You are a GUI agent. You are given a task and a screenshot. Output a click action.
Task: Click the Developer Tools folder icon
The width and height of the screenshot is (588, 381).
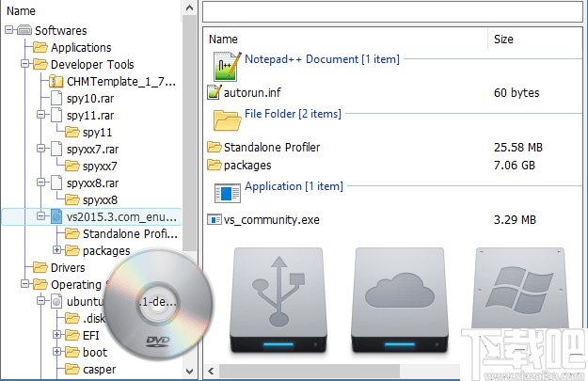(40, 64)
